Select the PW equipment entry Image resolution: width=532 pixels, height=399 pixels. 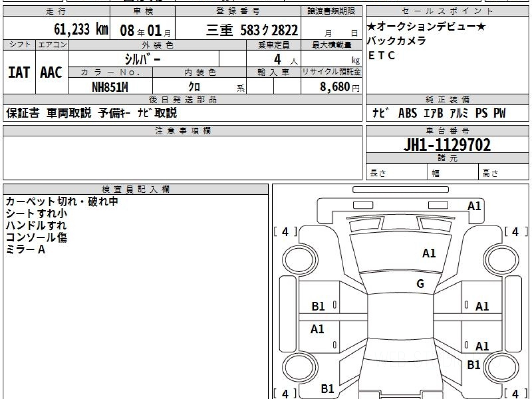click(x=500, y=113)
